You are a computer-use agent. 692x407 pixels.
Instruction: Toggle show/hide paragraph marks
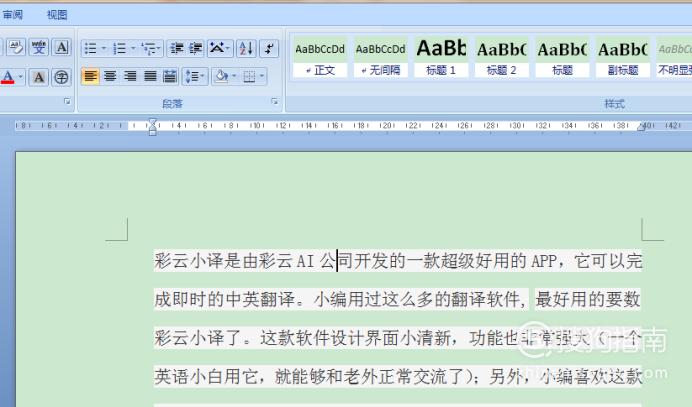(269, 48)
